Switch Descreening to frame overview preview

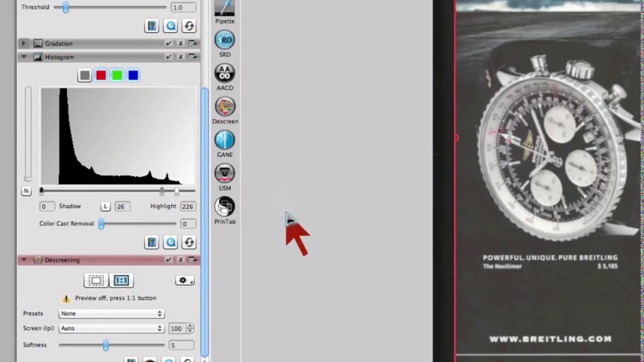(x=97, y=281)
